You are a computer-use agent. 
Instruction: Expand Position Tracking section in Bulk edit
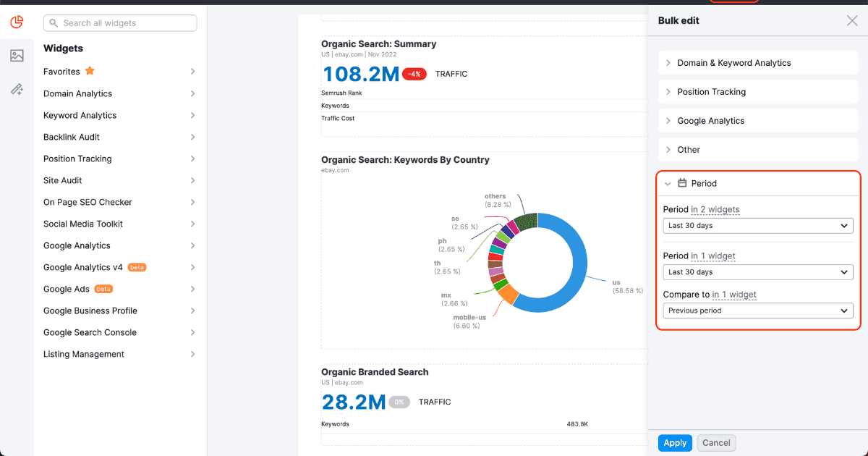point(758,92)
